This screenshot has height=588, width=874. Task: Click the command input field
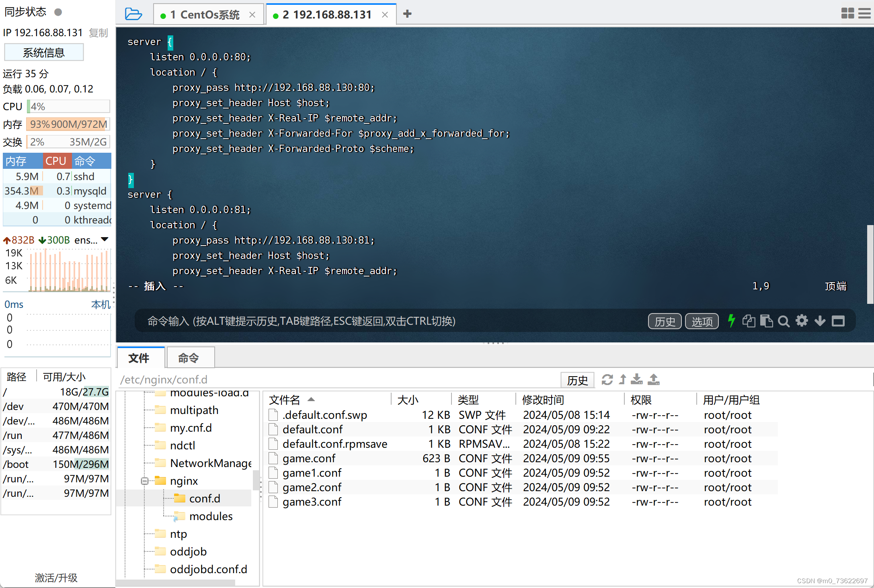(x=390, y=321)
